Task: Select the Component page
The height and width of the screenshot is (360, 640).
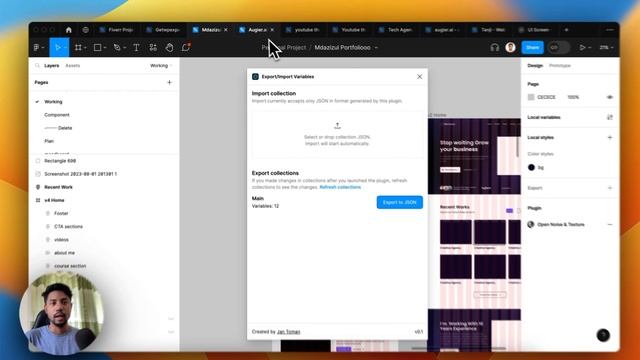Action: coord(57,115)
